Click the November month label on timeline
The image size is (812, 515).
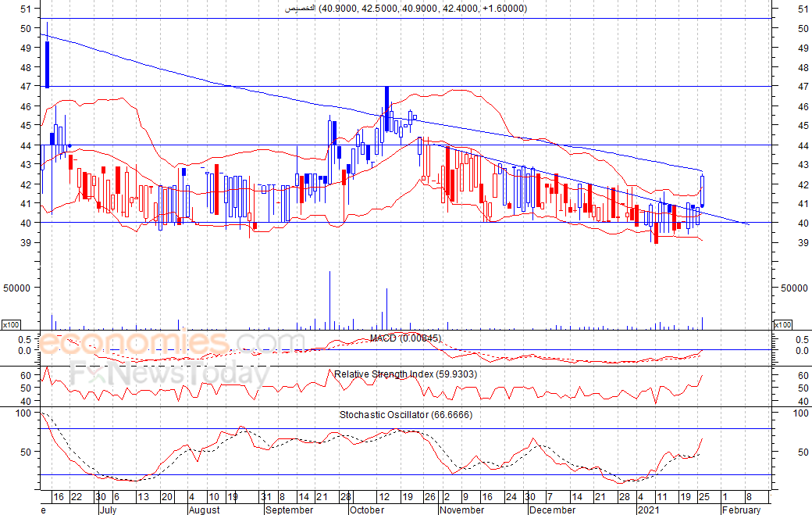point(462,510)
